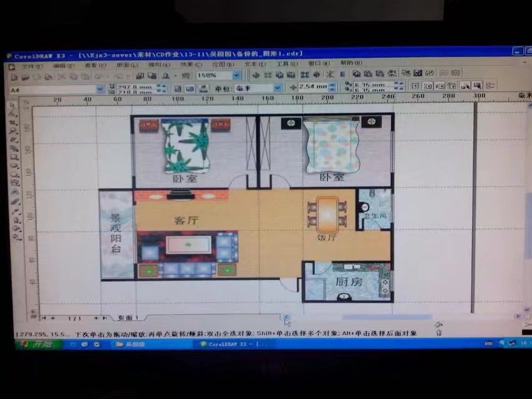Viewport: 532px width, 399px height.
Task: Click the Open file icon
Action: (x=26, y=76)
